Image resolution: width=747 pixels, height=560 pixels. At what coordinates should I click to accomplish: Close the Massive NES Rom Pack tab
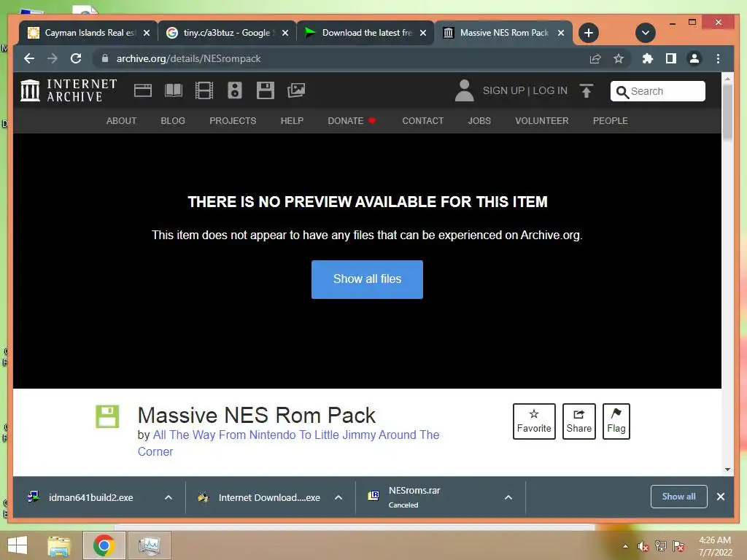[x=561, y=33]
